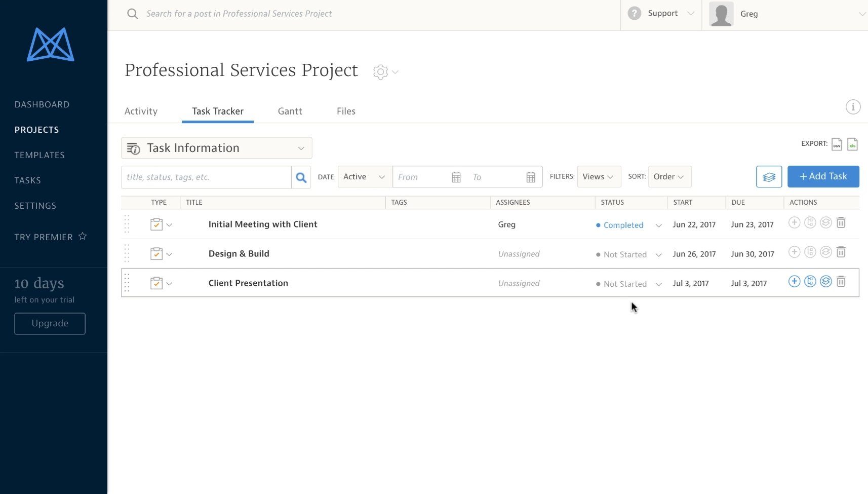Toggle the Client Presentation task checkbox
Screen dimensions: 868x494
(x=156, y=283)
